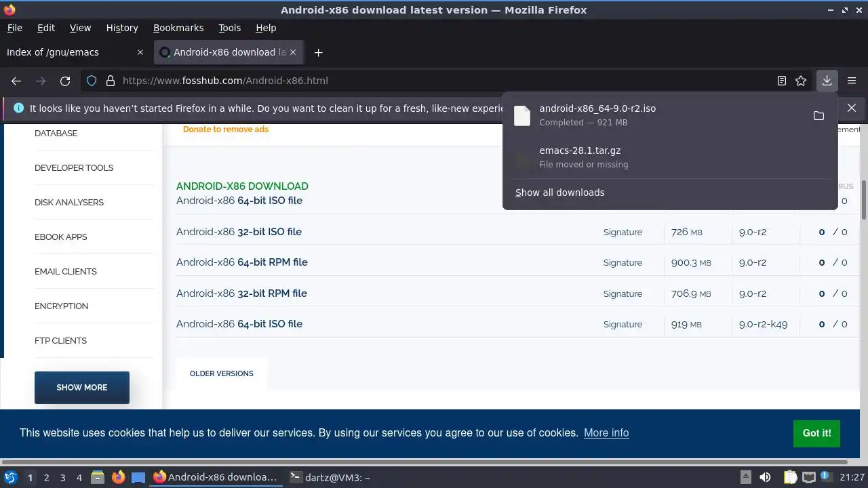Open Firefox hamburger application menu

852,81
